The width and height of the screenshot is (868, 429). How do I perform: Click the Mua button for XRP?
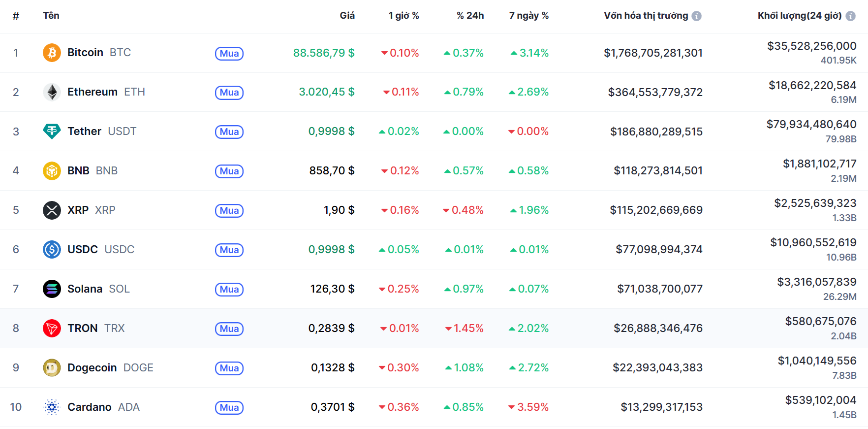[229, 211]
